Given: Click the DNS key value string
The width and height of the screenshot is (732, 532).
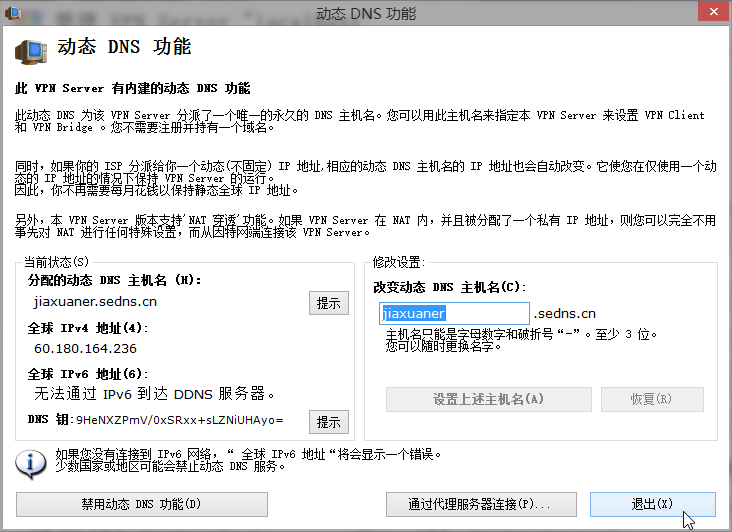Looking at the screenshot, I should tap(166, 421).
